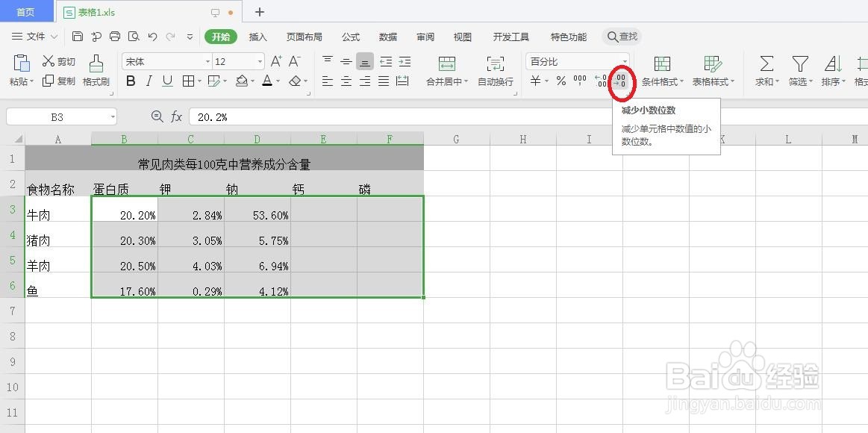Open the font color swatch picker

(x=267, y=81)
